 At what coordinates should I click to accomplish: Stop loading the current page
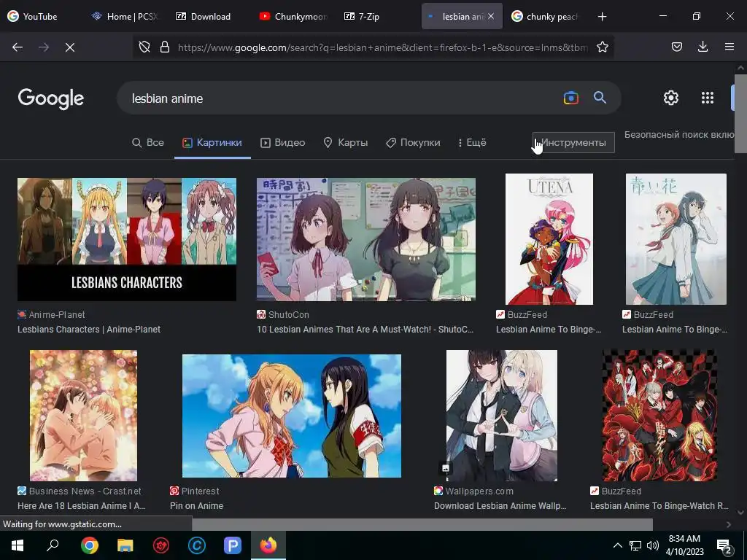coord(69,47)
